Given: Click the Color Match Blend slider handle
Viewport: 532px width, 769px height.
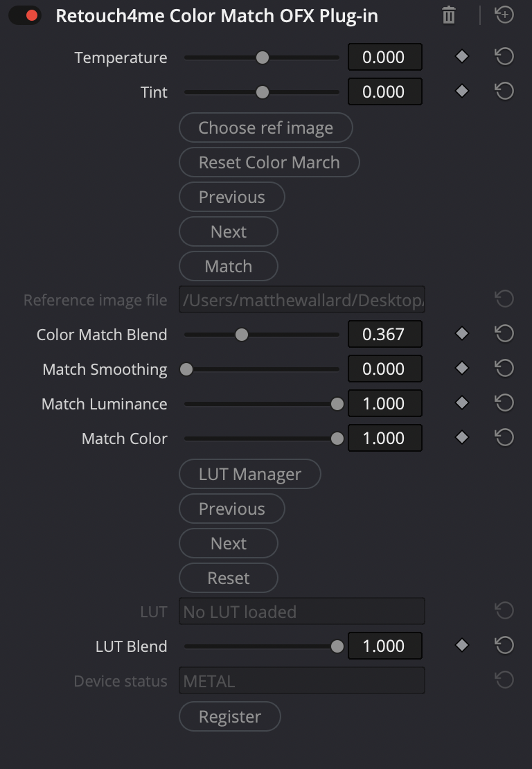Looking at the screenshot, I should coord(241,335).
